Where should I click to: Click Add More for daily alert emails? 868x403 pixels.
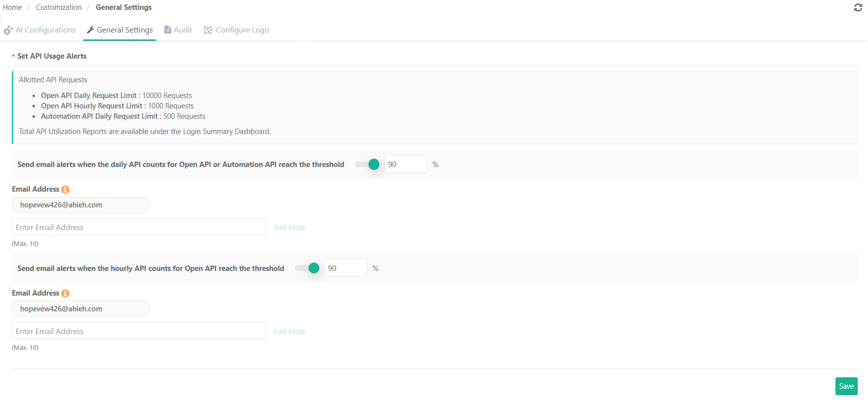point(289,227)
